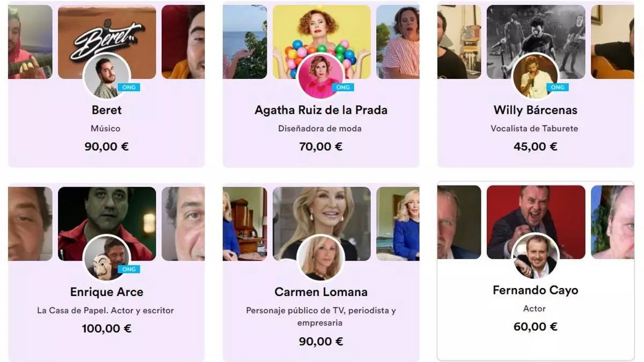Click Carmen Lomana's round profile avatar
This screenshot has height=362, width=644.
pos(321,258)
